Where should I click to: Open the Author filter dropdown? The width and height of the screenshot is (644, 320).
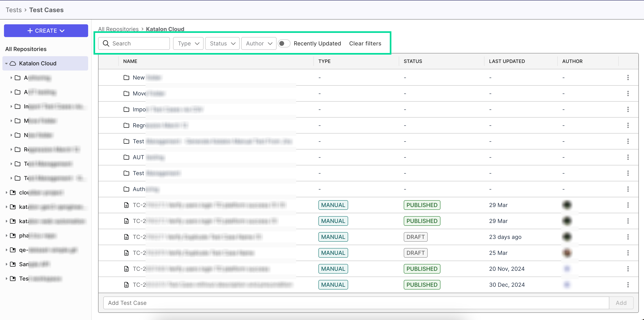click(x=259, y=43)
